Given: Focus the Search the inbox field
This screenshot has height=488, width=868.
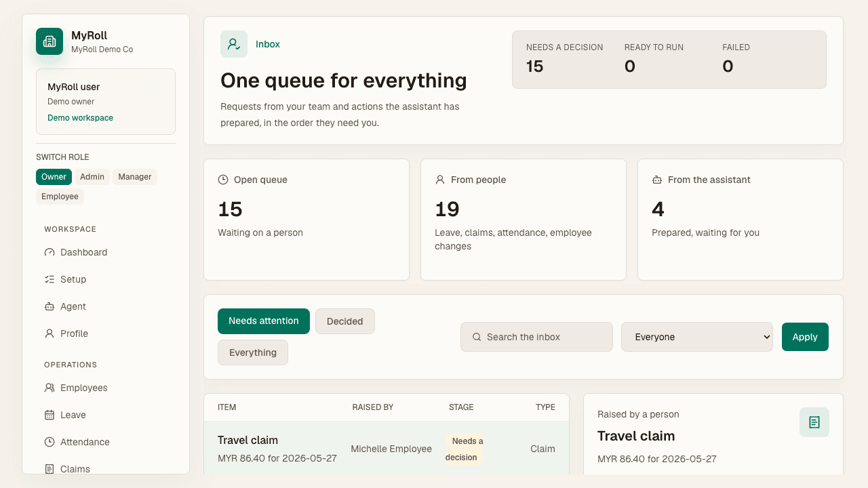Looking at the screenshot, I should (x=536, y=337).
